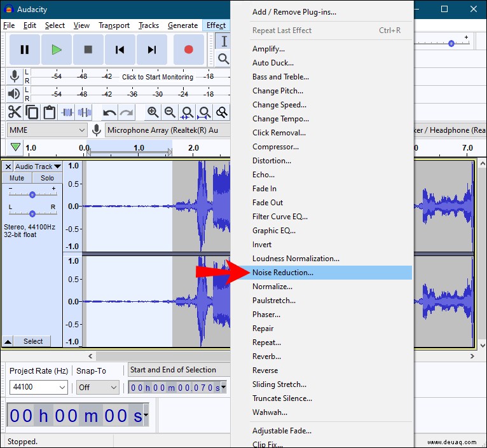Open the MME audio host dropdown
The image size is (487, 448).
pyautogui.click(x=46, y=130)
